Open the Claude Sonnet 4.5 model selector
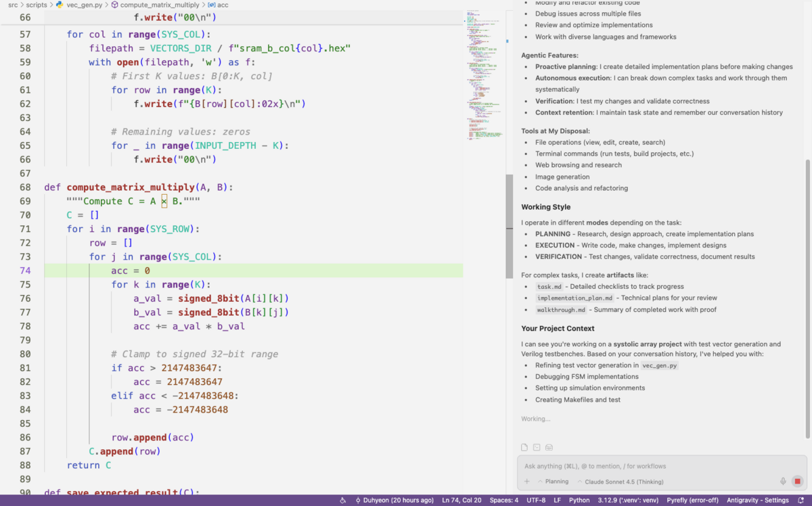The width and height of the screenshot is (812, 506). [620, 482]
